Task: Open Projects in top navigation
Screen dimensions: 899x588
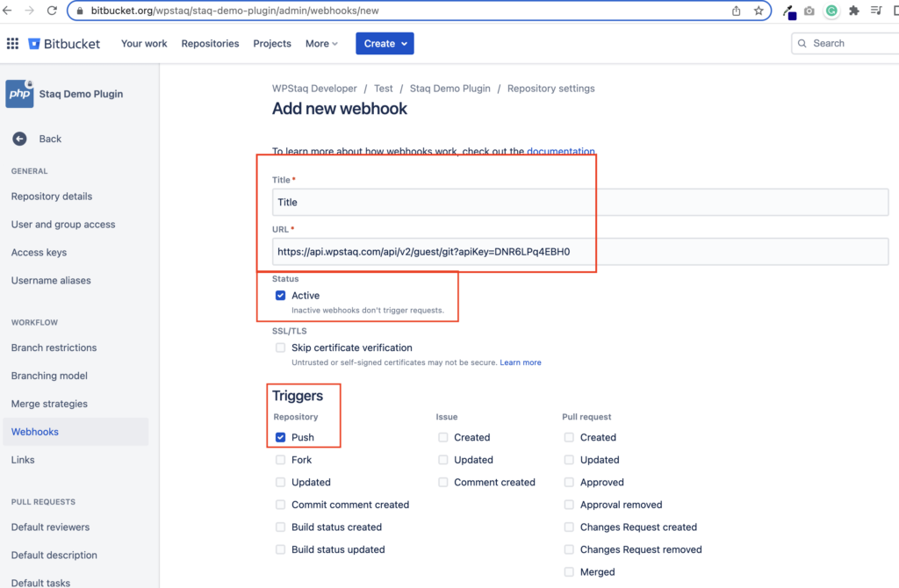Action: pos(272,44)
